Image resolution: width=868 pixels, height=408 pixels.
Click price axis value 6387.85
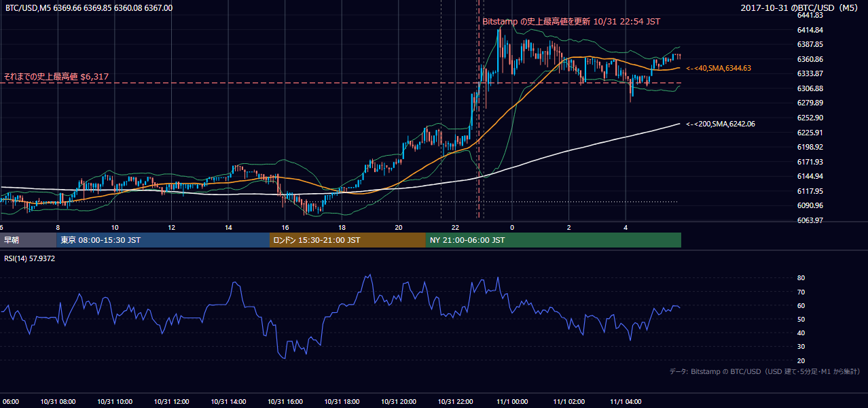pos(810,45)
